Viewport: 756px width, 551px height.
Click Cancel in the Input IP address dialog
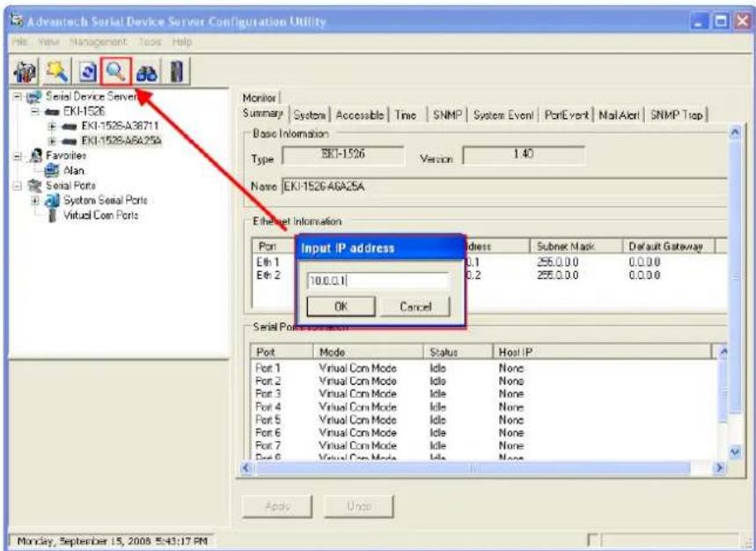[x=415, y=306]
